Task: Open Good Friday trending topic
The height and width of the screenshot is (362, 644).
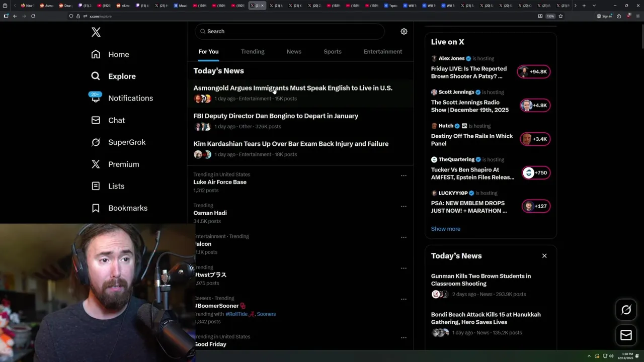Action: (x=210, y=344)
